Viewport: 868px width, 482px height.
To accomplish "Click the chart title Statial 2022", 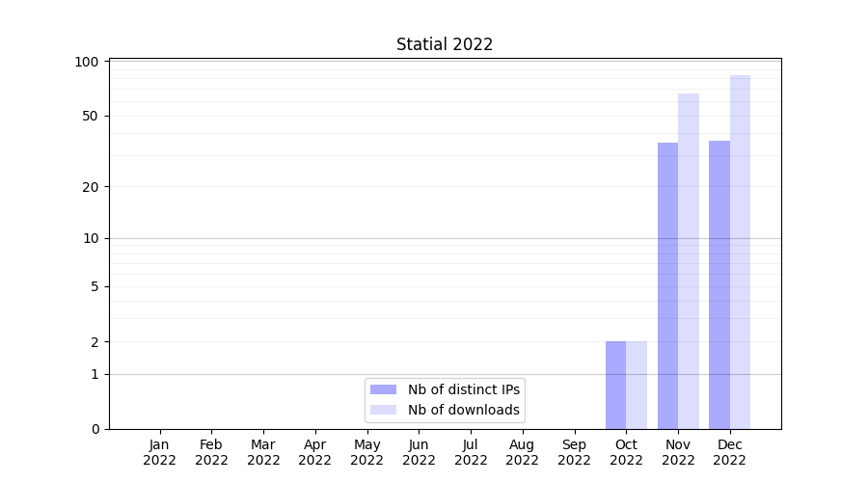I will point(445,44).
